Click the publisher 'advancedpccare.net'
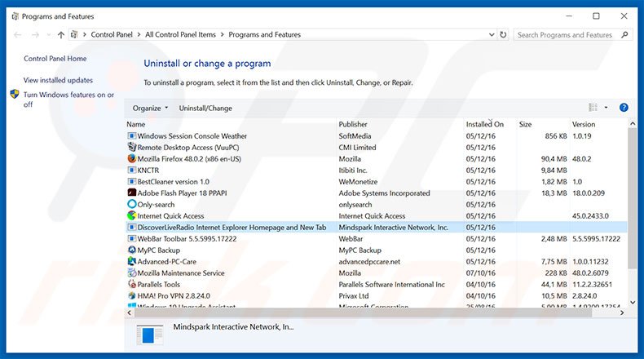The width and height of the screenshot is (644, 359). [369, 262]
